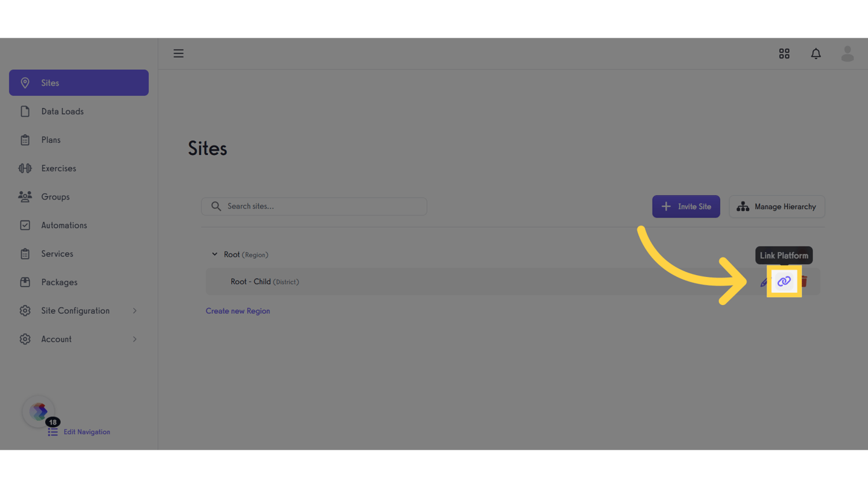868x488 pixels.
Task: Edit the Root - Child site with pencil icon
Action: [x=764, y=280]
